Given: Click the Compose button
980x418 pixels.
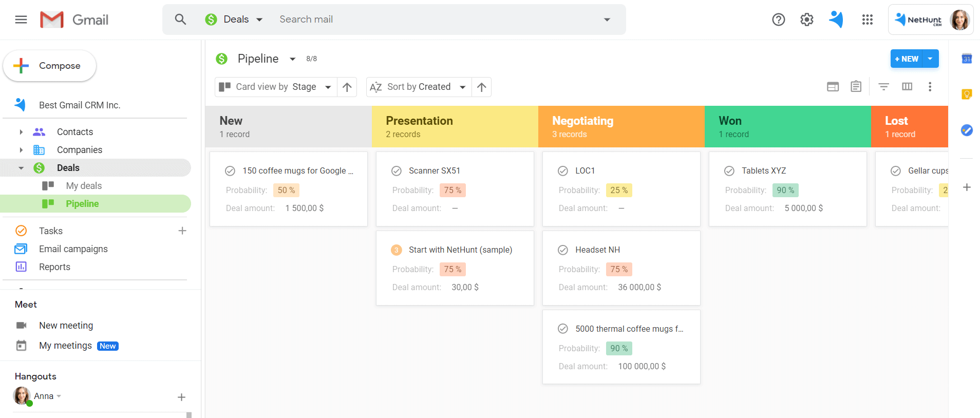Looking at the screenshot, I should click(x=50, y=66).
